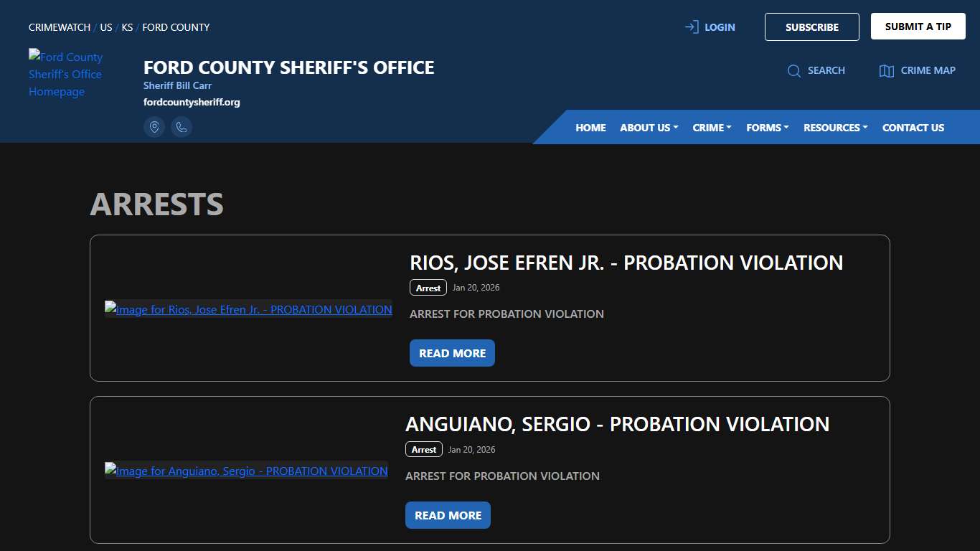Image resolution: width=980 pixels, height=551 pixels.
Task: Click the Ford County Sheriff's Office logo
Action: click(x=66, y=74)
